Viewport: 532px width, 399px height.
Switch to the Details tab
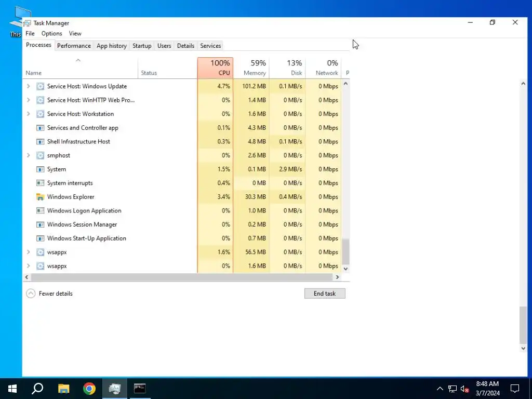click(x=185, y=46)
